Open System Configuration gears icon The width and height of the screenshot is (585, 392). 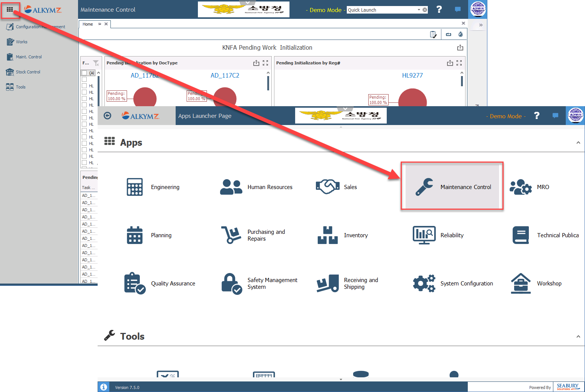(x=424, y=283)
